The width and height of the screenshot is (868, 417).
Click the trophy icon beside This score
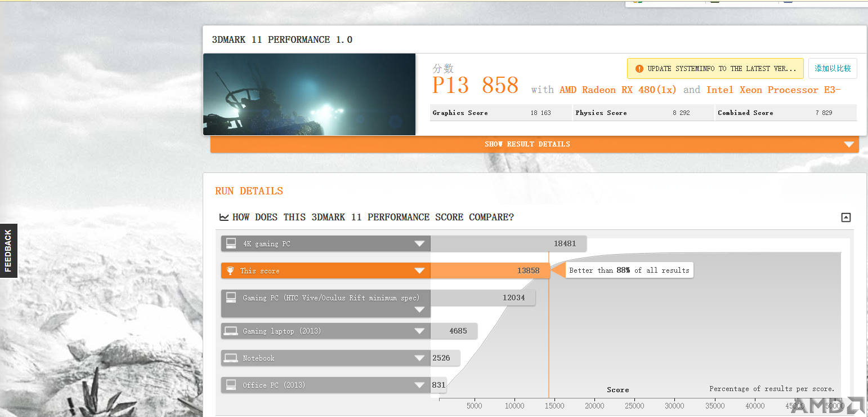tap(230, 270)
